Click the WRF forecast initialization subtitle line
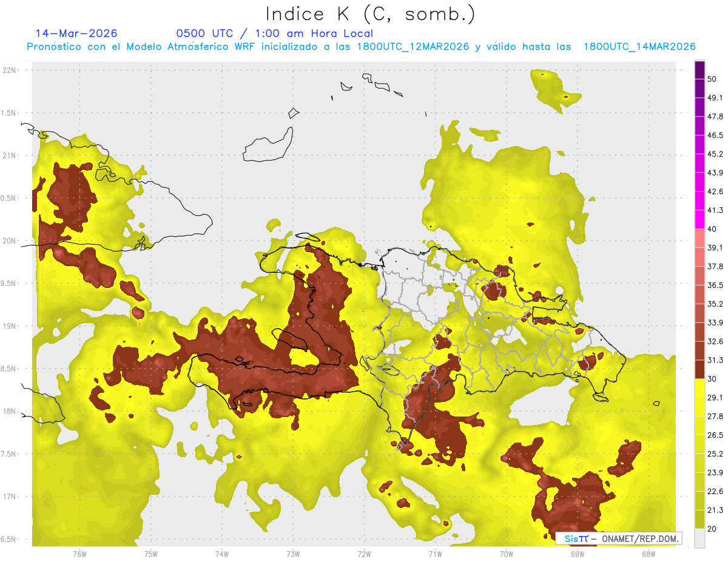 (x=360, y=47)
